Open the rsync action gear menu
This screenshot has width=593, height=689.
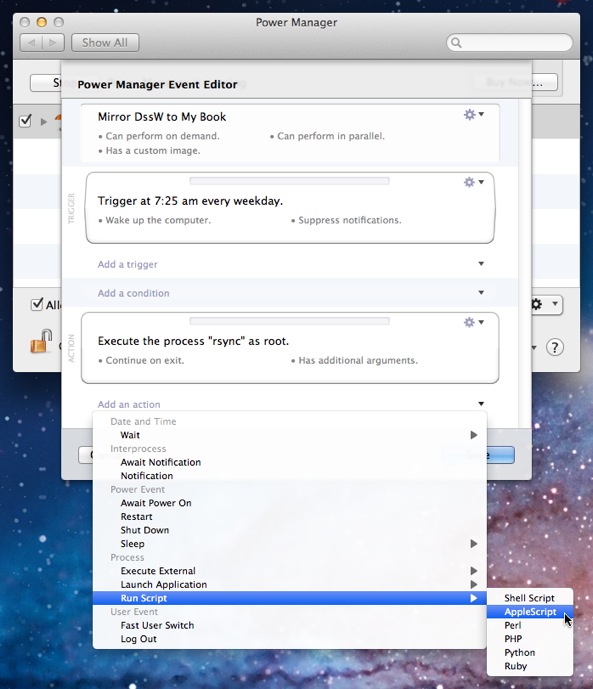tap(474, 322)
